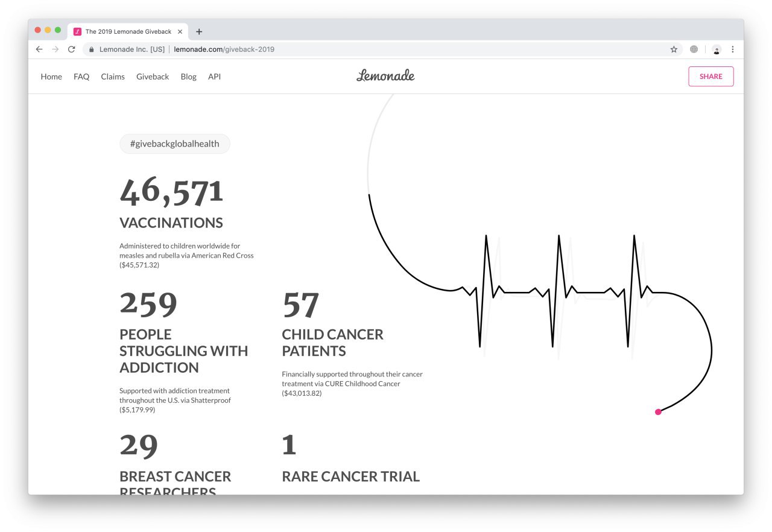Click the American Red Cross description text
Image resolution: width=772 pixels, height=532 pixels.
pyautogui.click(x=186, y=255)
